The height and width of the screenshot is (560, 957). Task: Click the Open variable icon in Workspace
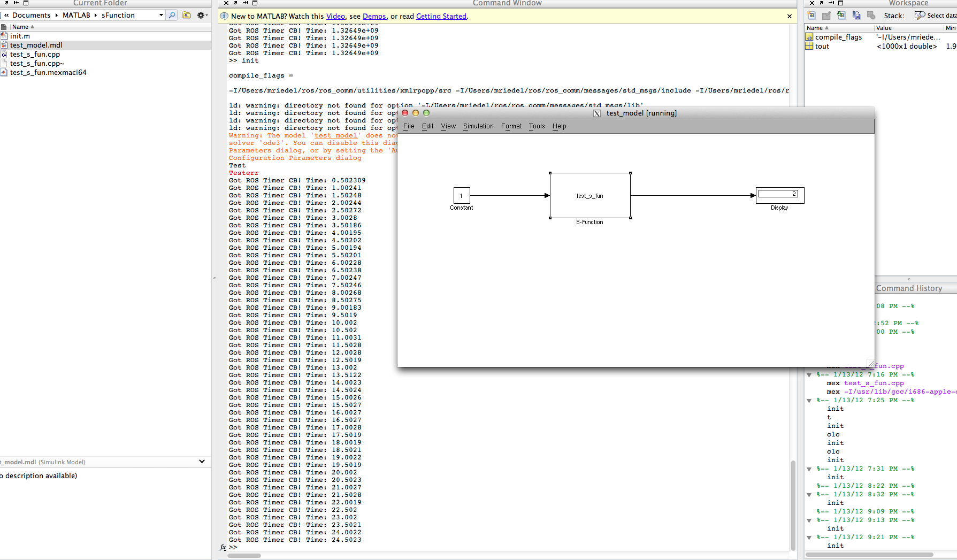826,16
